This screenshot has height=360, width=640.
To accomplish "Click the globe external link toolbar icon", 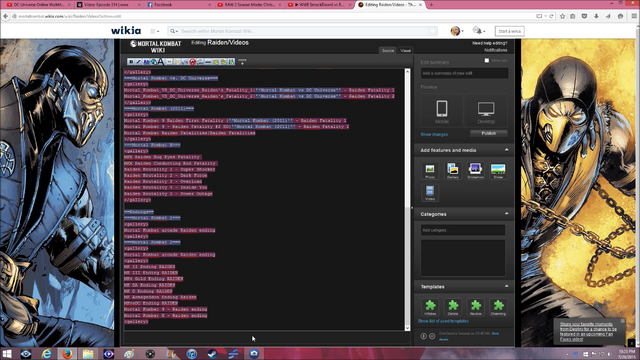I will coord(153,62).
